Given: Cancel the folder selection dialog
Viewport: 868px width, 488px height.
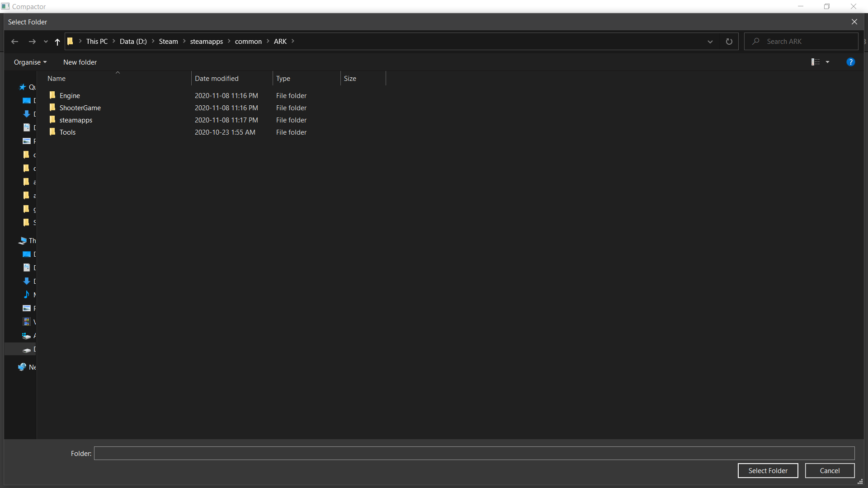Looking at the screenshot, I should tap(829, 470).
